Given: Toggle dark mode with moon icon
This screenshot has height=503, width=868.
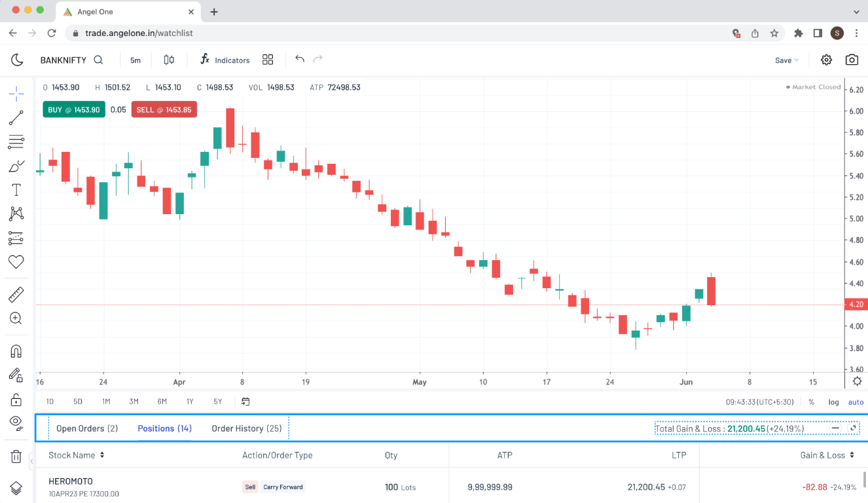Looking at the screenshot, I should 17,60.
